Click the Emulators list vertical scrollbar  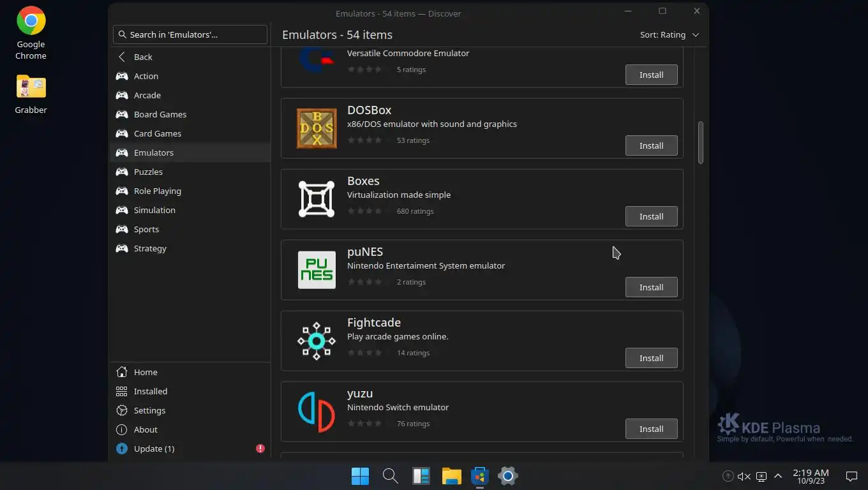click(701, 142)
